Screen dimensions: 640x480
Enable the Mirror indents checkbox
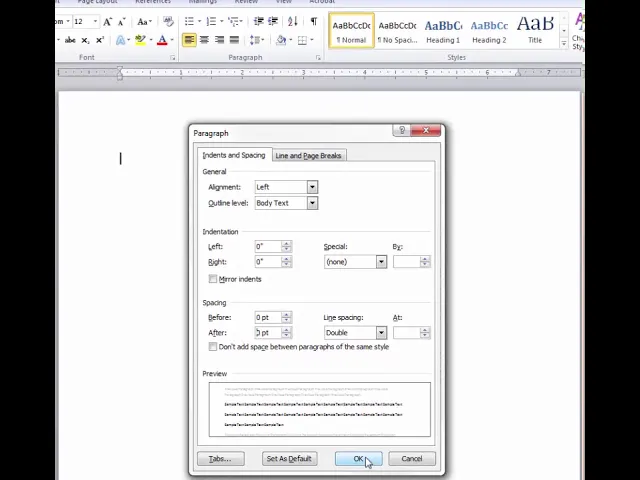click(x=213, y=279)
